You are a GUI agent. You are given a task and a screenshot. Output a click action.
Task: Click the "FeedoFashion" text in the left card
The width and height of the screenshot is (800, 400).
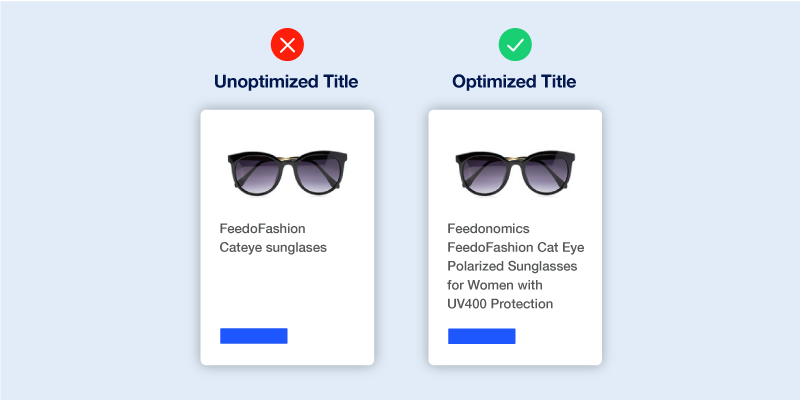[262, 229]
